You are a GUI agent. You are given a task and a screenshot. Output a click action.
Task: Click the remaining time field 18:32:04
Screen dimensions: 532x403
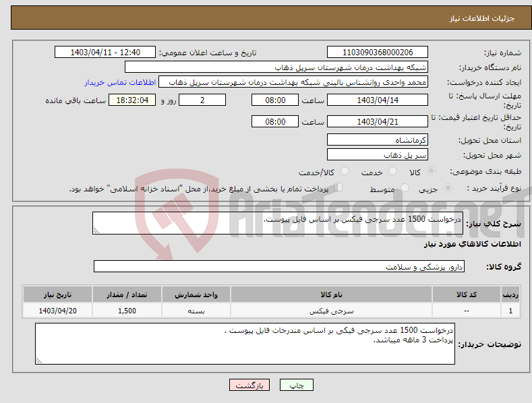pyautogui.click(x=132, y=100)
